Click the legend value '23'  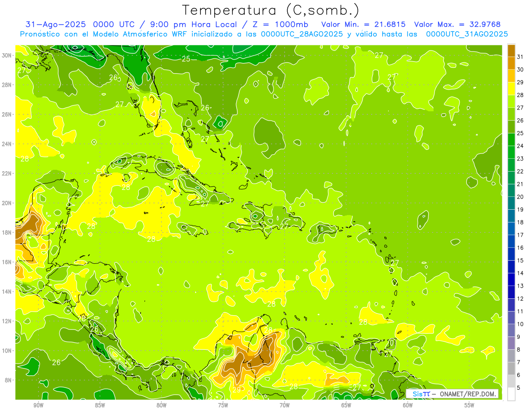click(520, 159)
